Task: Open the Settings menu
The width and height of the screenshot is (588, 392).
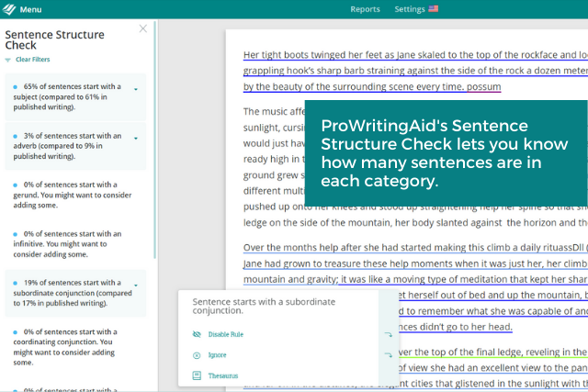Action: tap(410, 9)
